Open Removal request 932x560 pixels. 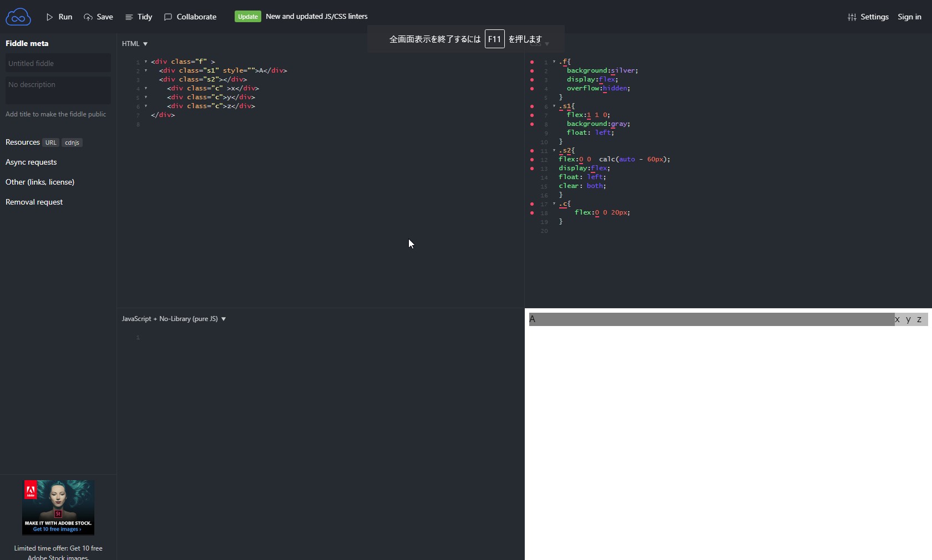click(34, 202)
